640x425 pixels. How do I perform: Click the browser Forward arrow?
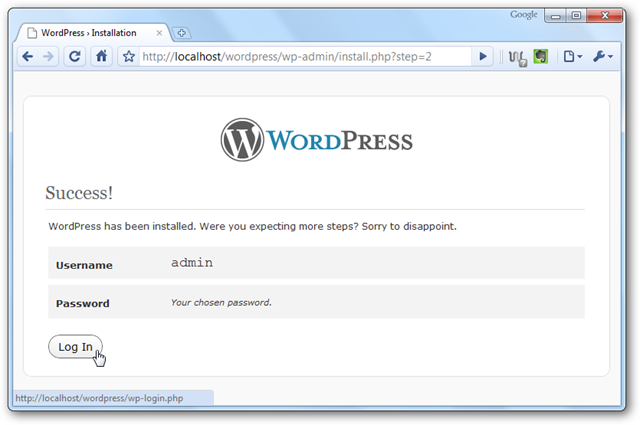click(x=48, y=56)
